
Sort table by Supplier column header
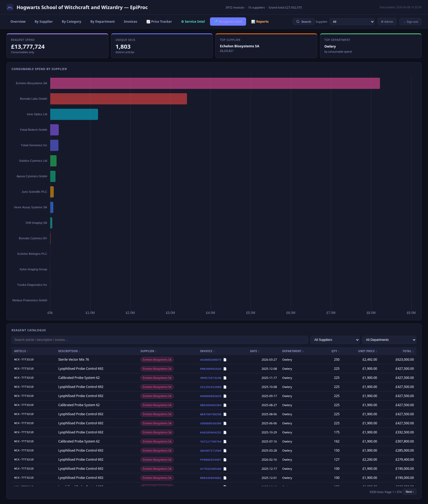click(x=148, y=351)
